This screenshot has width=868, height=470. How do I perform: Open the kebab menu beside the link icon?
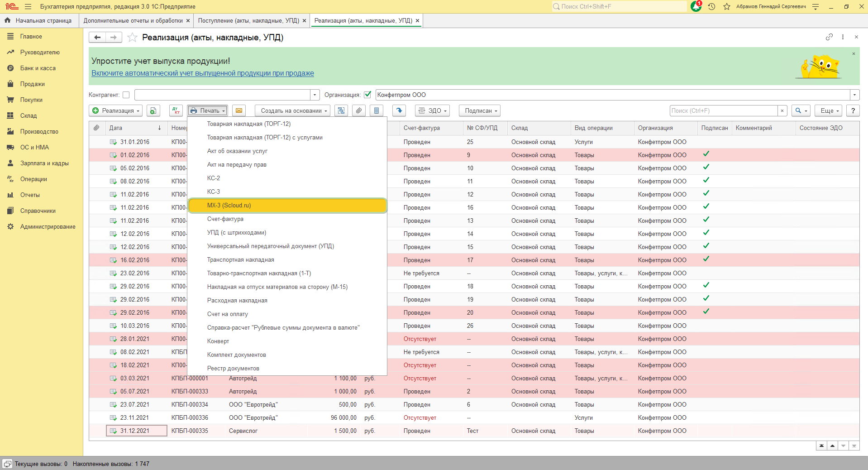(843, 37)
